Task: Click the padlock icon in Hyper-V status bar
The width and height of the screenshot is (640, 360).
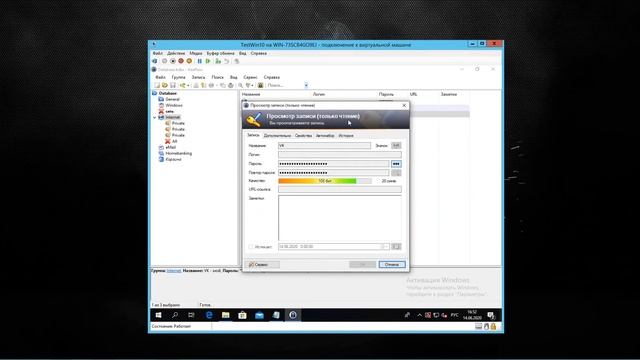Action: click(493, 327)
